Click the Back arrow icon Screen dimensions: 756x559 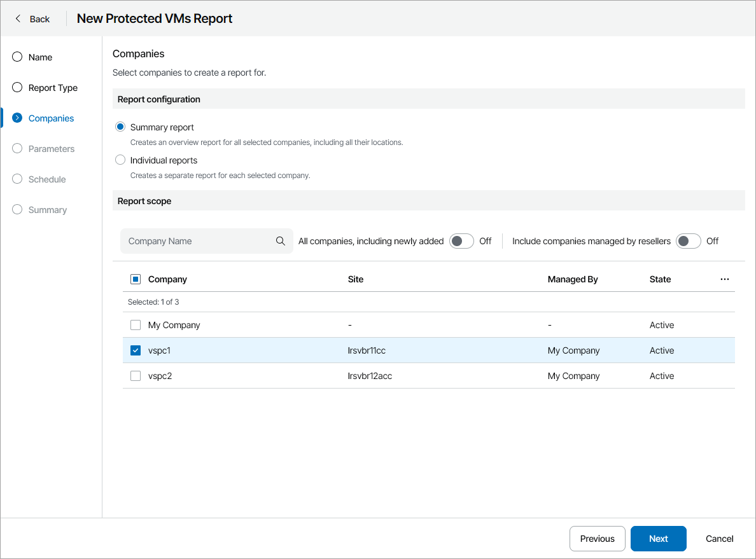tap(18, 18)
